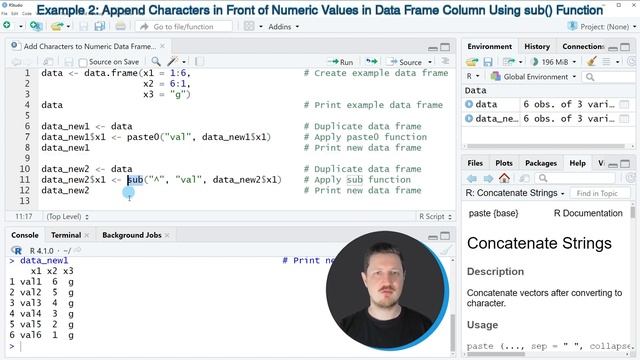Expand the data_ne… object blue arrow
The image size is (640, 360).
point(469,118)
